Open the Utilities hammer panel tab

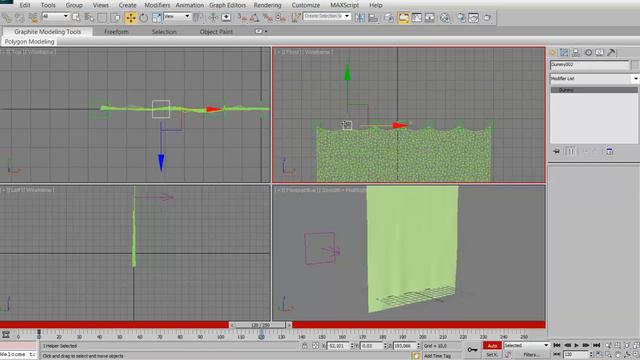[611, 53]
